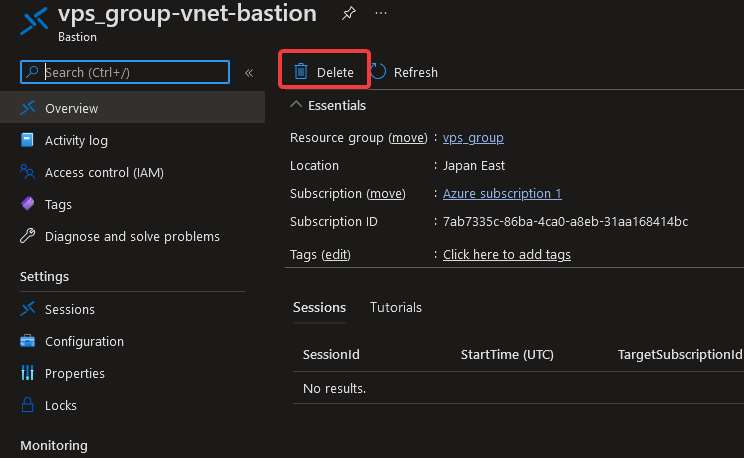
Task: Collapse the sidebar with double chevron
Action: (249, 73)
